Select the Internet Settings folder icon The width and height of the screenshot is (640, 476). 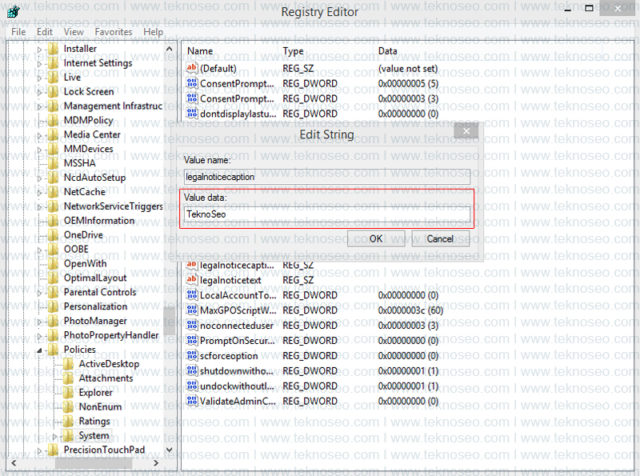coord(53,63)
